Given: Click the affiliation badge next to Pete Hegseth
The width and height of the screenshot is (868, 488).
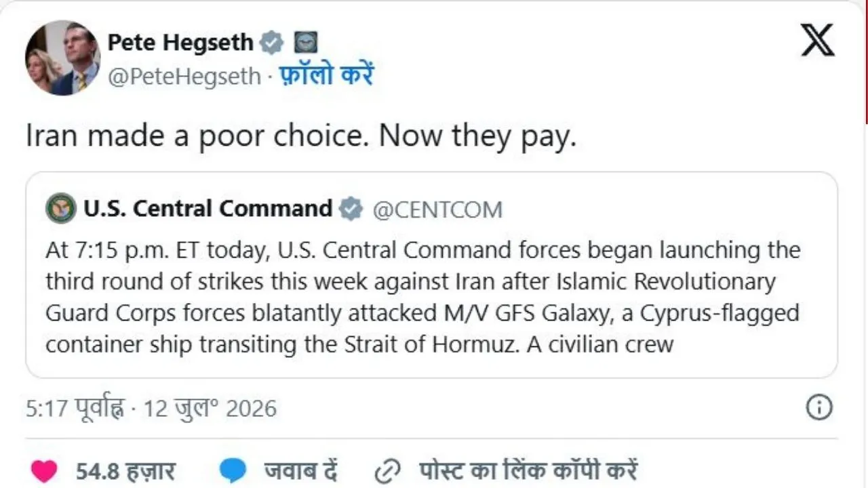Looking at the screenshot, I should (306, 43).
